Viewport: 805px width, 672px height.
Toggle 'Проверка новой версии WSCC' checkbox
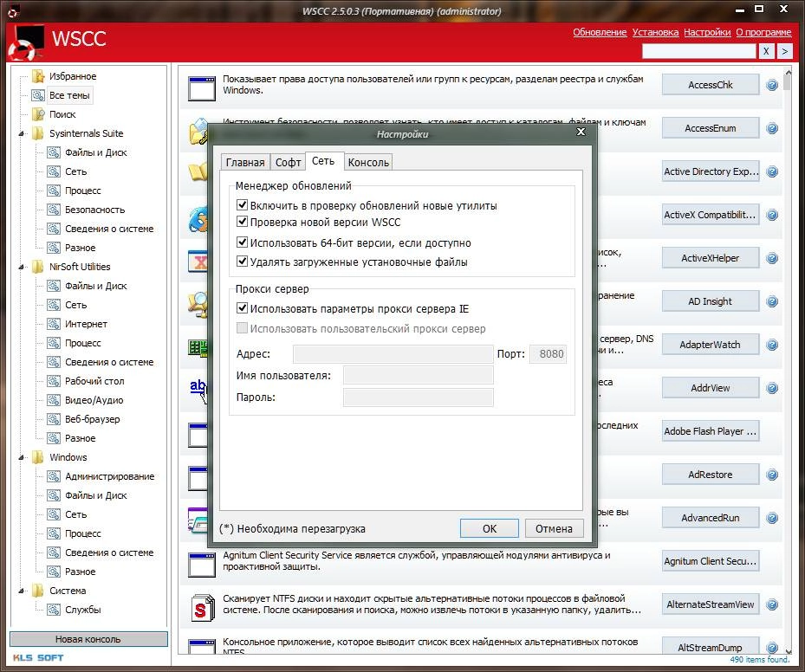242,222
